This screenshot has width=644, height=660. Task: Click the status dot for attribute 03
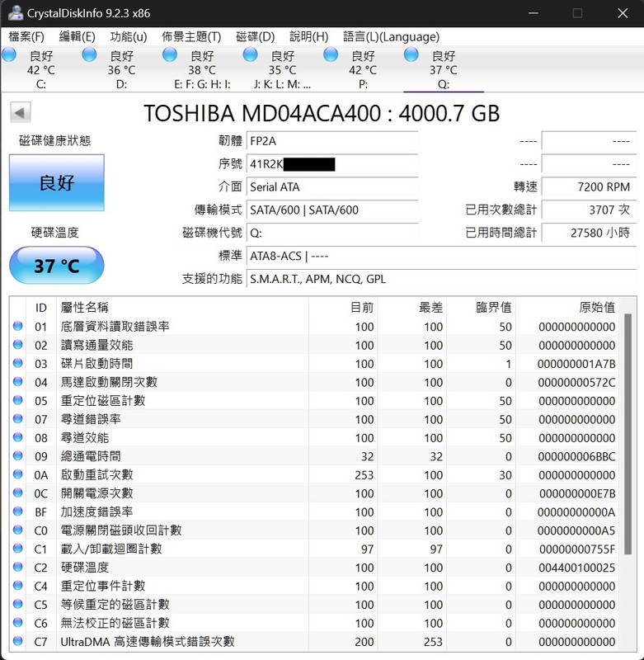click(17, 363)
